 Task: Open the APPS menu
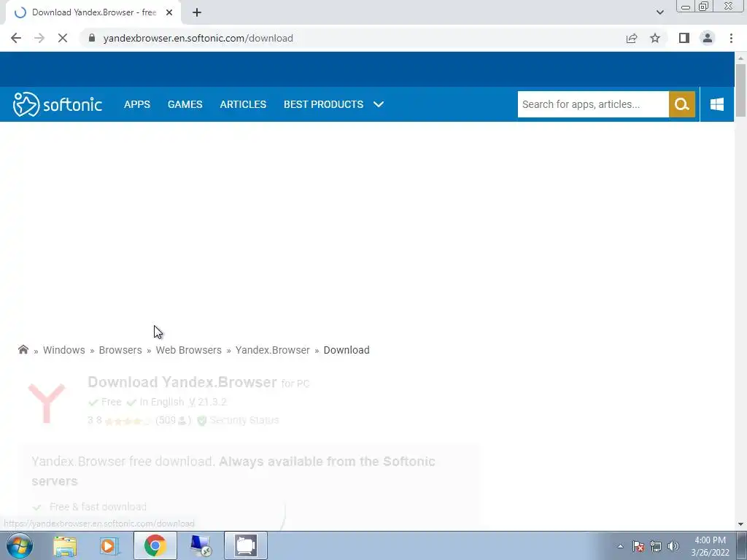coord(136,104)
